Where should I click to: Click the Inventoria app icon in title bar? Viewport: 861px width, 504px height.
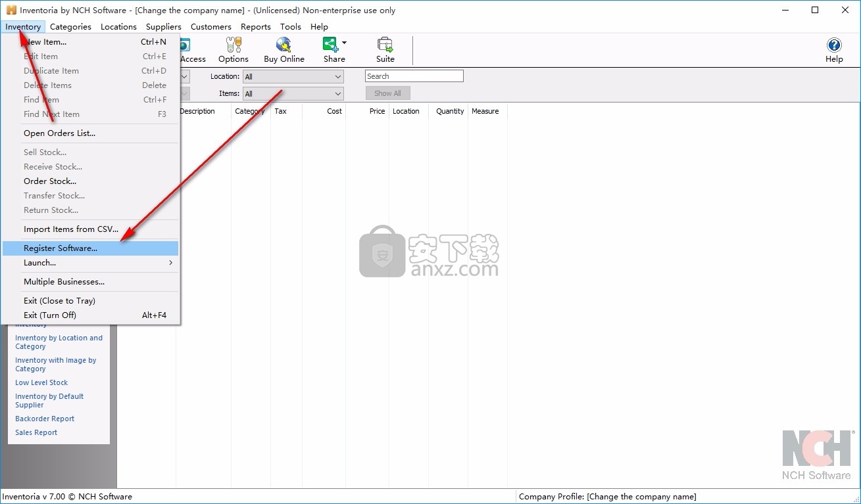11,11
